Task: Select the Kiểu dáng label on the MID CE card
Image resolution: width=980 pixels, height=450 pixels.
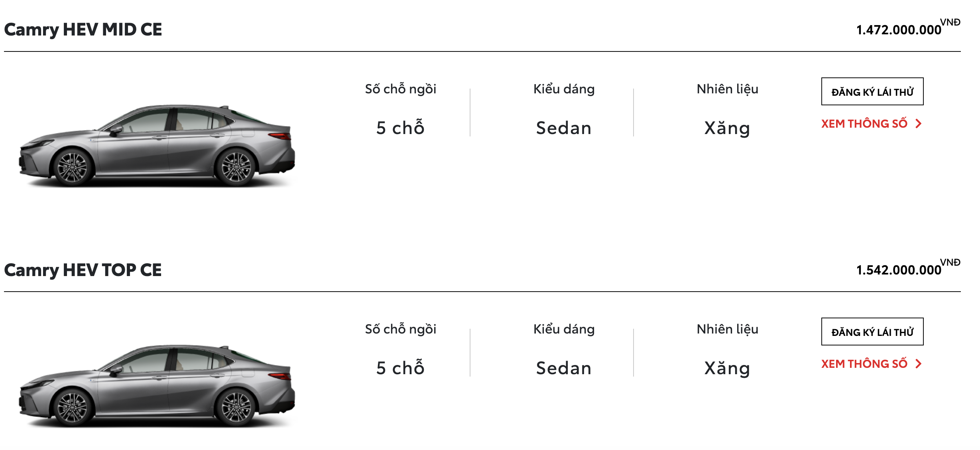Action: pos(565,89)
